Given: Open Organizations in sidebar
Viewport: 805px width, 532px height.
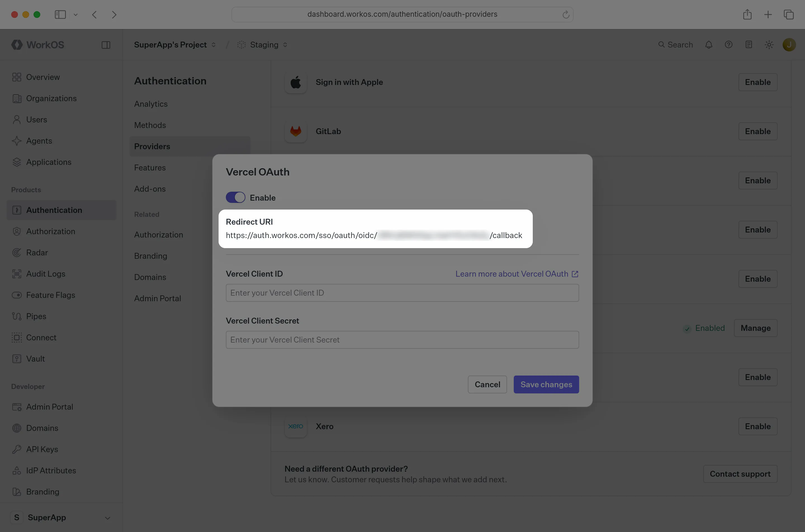Looking at the screenshot, I should tap(61, 98).
